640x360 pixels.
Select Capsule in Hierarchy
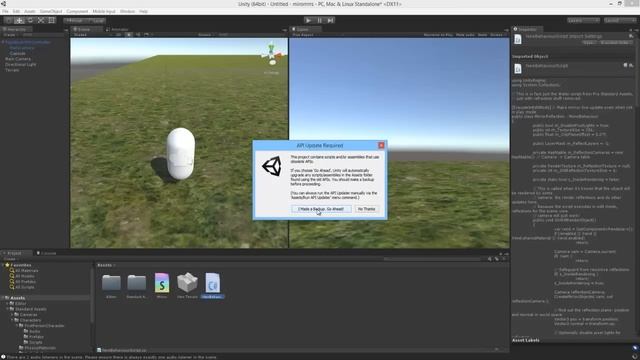[18, 53]
